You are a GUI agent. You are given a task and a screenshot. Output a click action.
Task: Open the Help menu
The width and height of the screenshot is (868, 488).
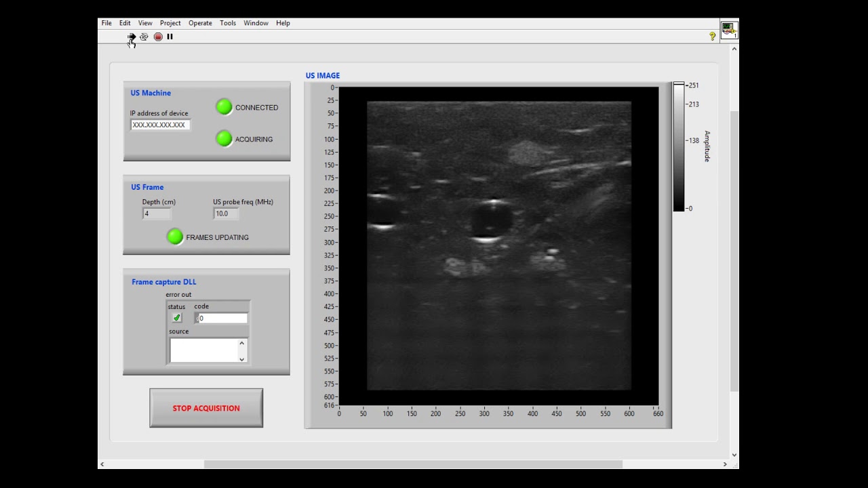(x=283, y=23)
